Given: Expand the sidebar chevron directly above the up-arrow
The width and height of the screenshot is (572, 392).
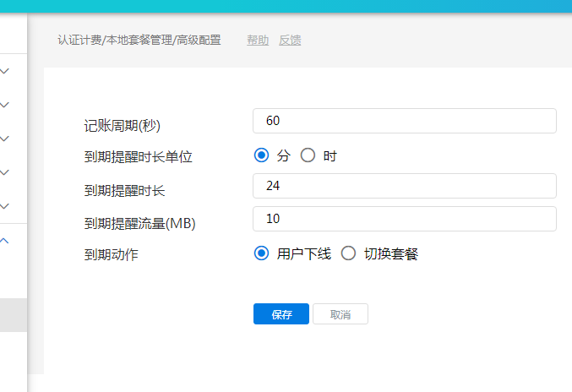Looking at the screenshot, I should [x=5, y=206].
